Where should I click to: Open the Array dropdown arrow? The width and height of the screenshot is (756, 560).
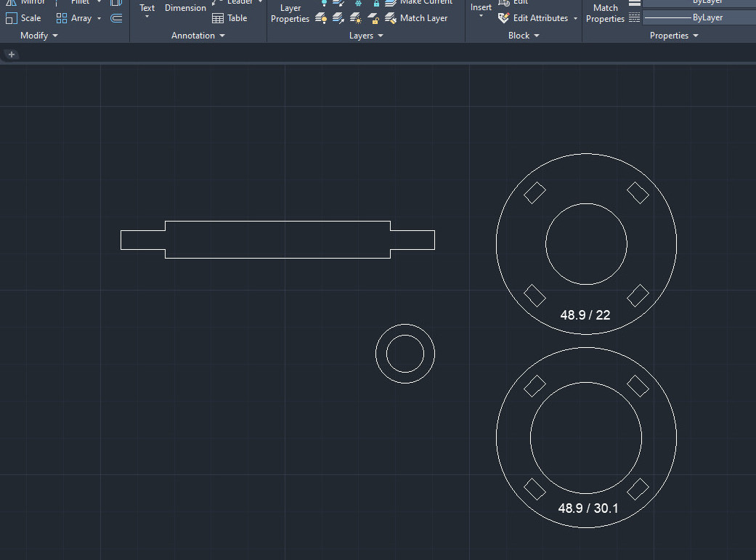tap(99, 18)
